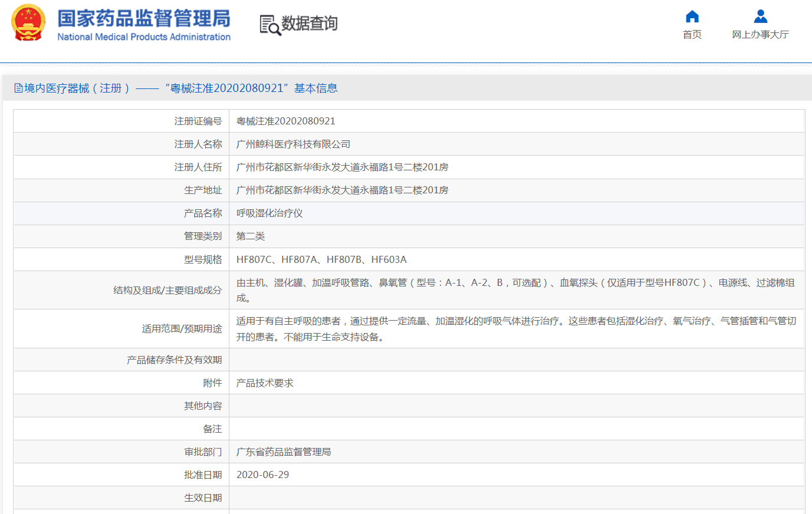Select registration number 粤械注准20202080921 in table
Viewport: 812px width, 514px height.
tap(286, 121)
